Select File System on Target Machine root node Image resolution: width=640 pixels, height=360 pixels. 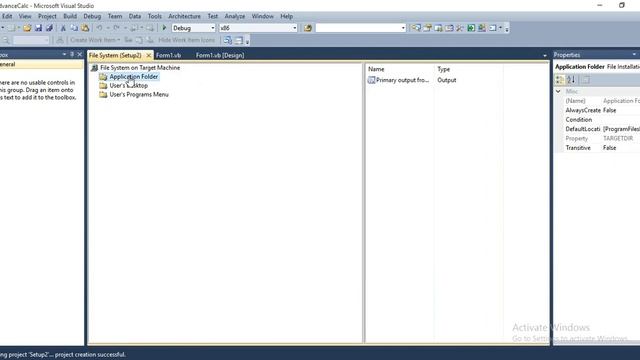(x=140, y=68)
